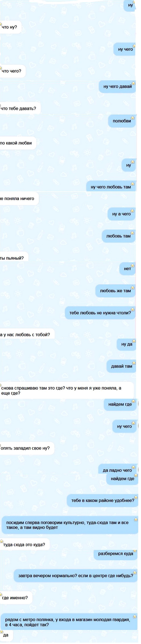
Task: Click envelope icon on "ну чего давай" message
Action: point(134,83)
